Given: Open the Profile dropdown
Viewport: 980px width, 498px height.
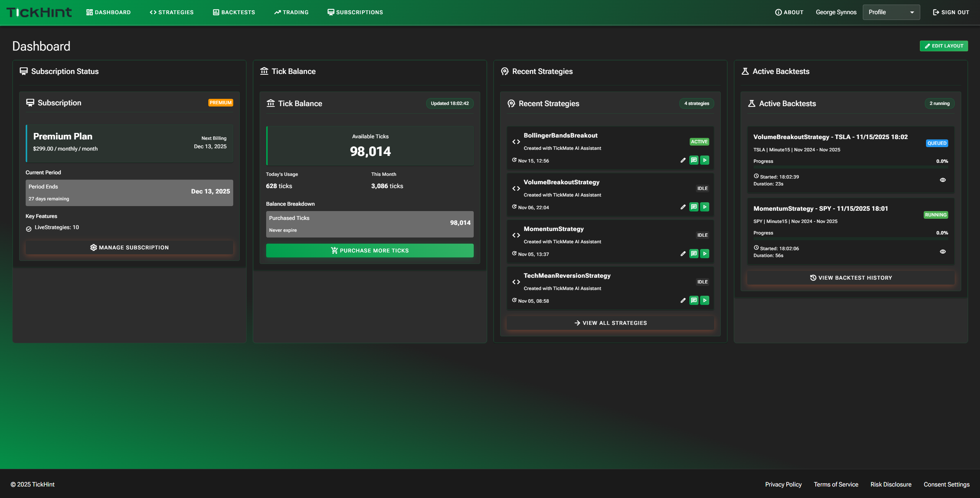Looking at the screenshot, I should (891, 12).
